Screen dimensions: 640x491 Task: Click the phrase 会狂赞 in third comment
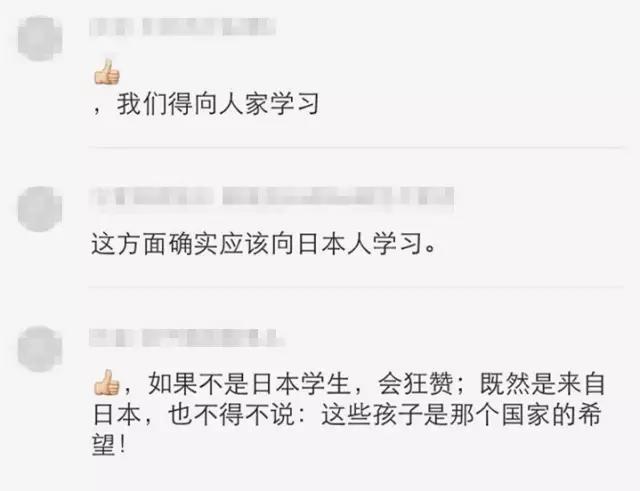tap(416, 384)
